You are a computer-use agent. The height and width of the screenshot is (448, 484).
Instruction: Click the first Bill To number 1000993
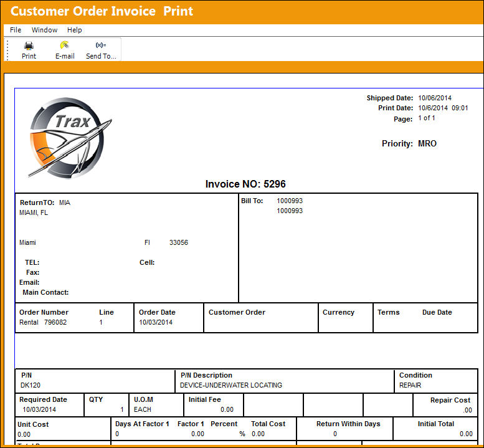(x=290, y=201)
